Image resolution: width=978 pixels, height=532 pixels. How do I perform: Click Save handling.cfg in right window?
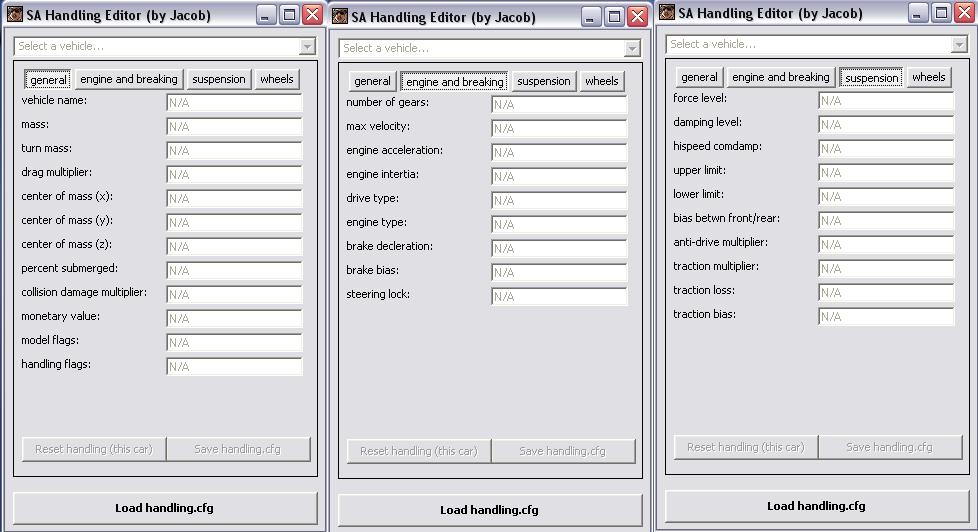point(889,447)
